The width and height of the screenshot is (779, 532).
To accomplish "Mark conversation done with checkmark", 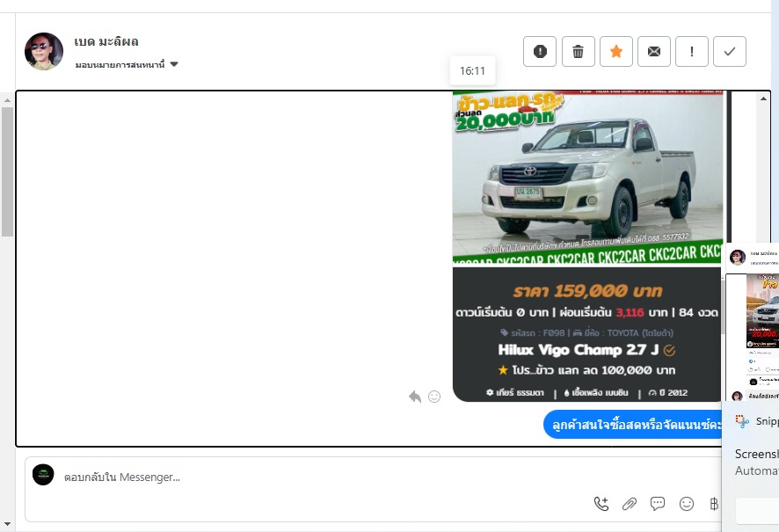I will pos(729,51).
